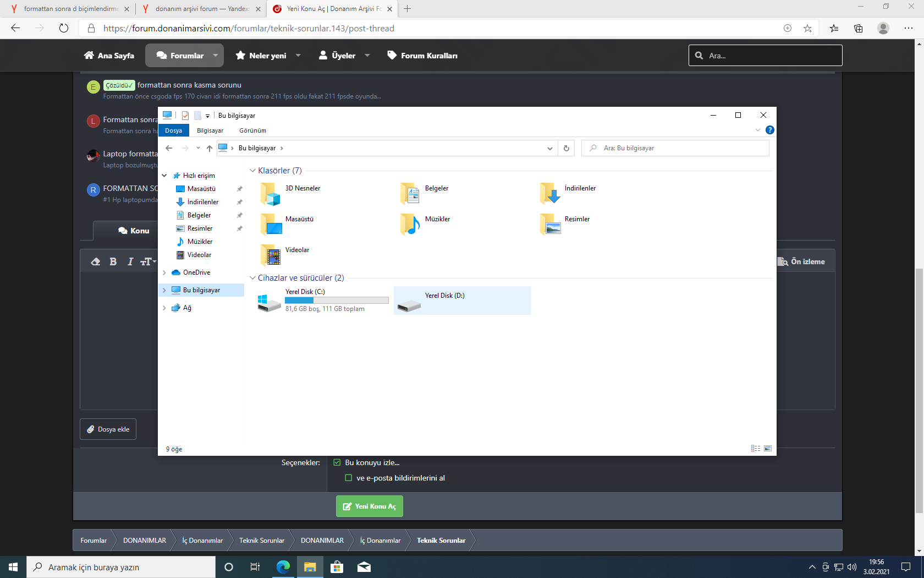Expand the Explorer ribbon chevron
924x578 pixels.
click(x=758, y=130)
